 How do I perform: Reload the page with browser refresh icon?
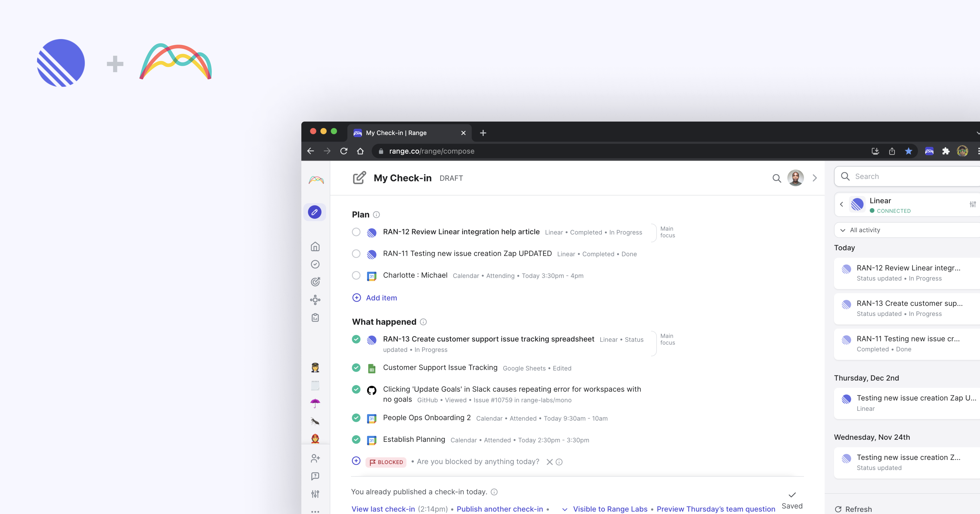(344, 151)
